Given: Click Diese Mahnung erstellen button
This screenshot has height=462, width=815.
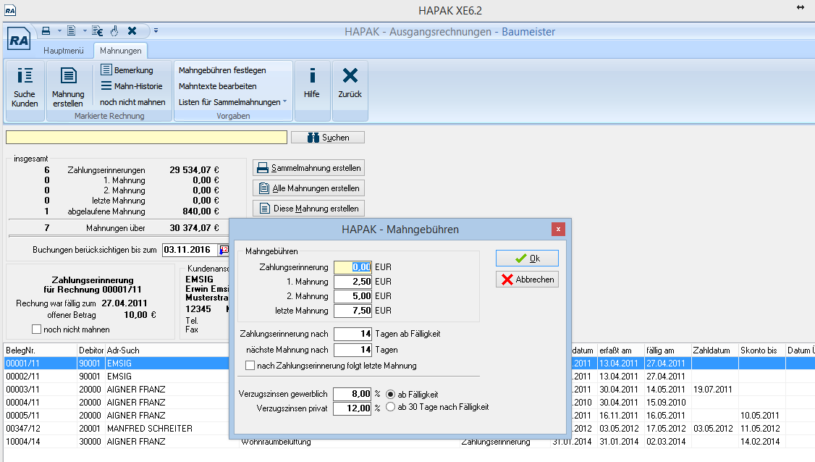Looking at the screenshot, I should [x=309, y=208].
